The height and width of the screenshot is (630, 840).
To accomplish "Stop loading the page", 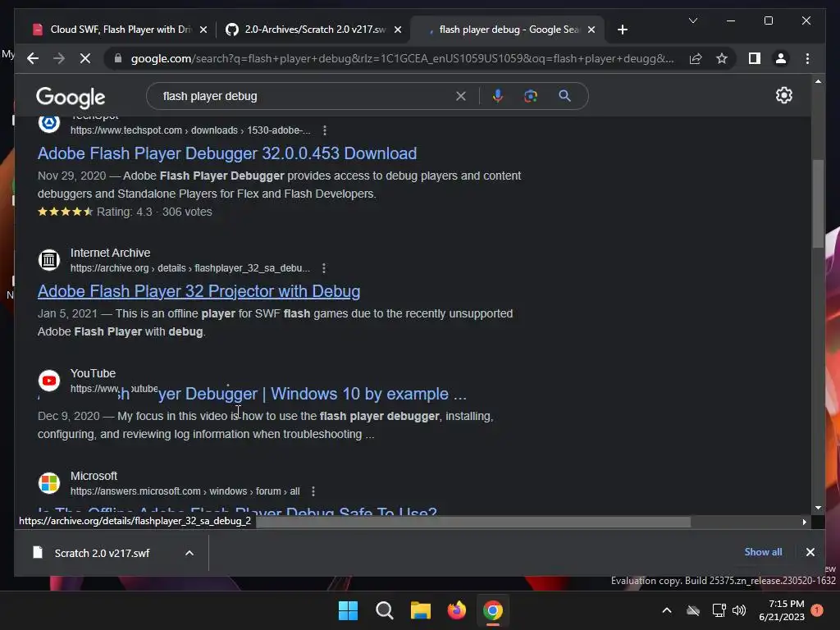I will pos(85,58).
